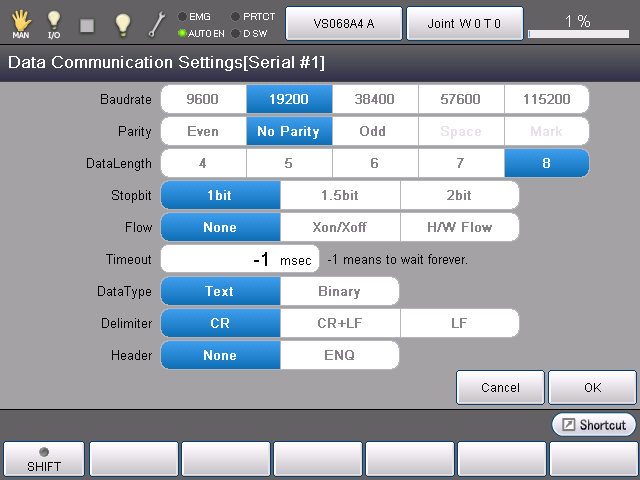The height and width of the screenshot is (480, 640).
Task: Set parity to Even
Action: click(203, 131)
